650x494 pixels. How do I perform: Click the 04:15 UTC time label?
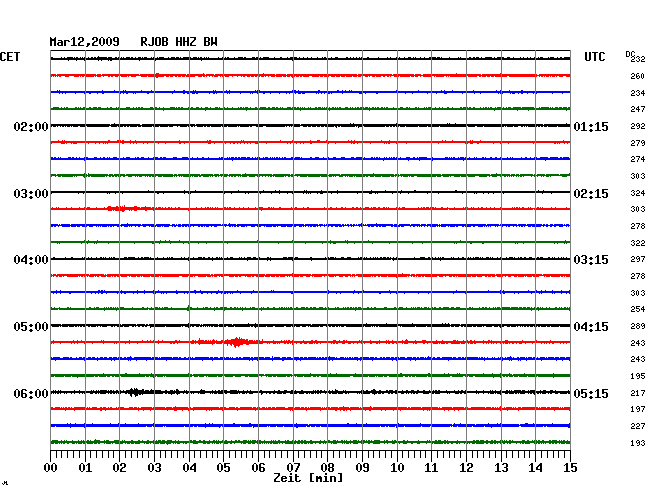591,327
